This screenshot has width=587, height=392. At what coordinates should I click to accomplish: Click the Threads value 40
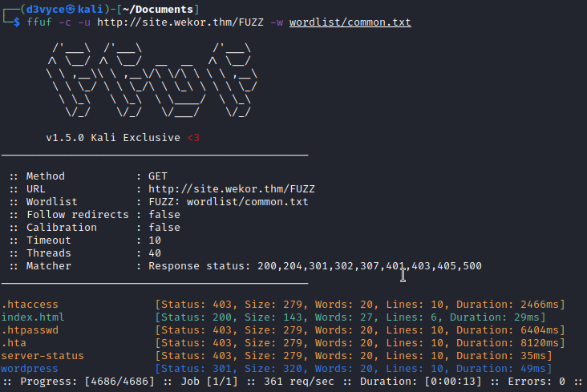154,253
